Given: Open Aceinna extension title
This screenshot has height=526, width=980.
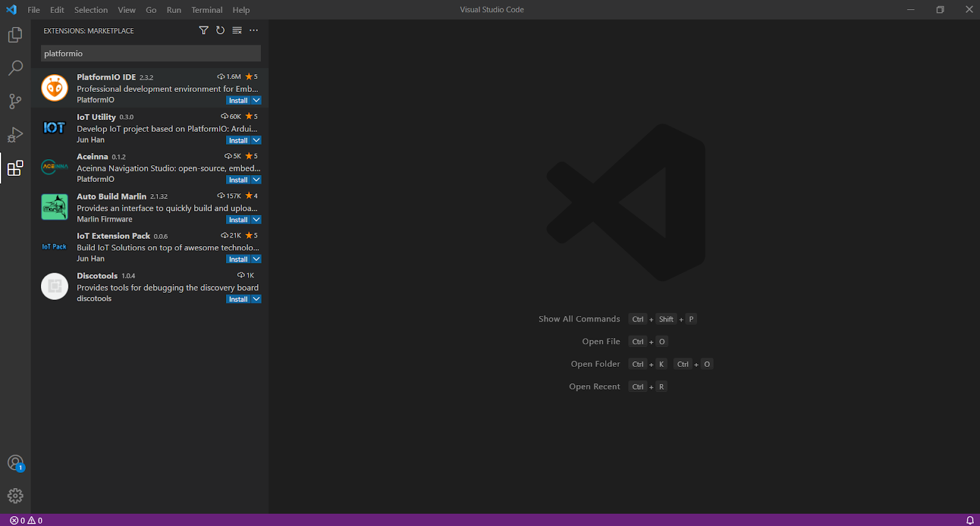Looking at the screenshot, I should coord(92,157).
